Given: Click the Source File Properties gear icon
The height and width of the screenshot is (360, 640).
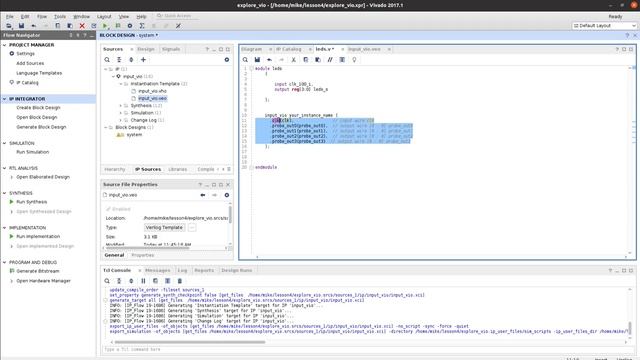Looking at the screenshot, I should coord(227,195).
